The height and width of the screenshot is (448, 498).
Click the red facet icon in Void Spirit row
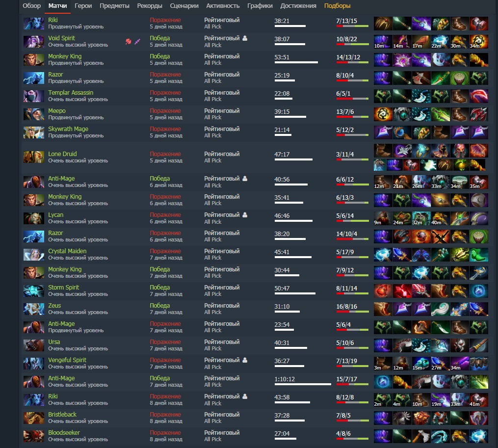click(x=129, y=41)
